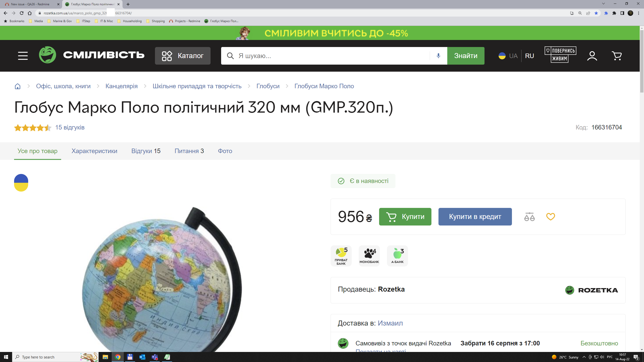Switch site language to RU
The width and height of the screenshot is (644, 362).
pos(530,56)
